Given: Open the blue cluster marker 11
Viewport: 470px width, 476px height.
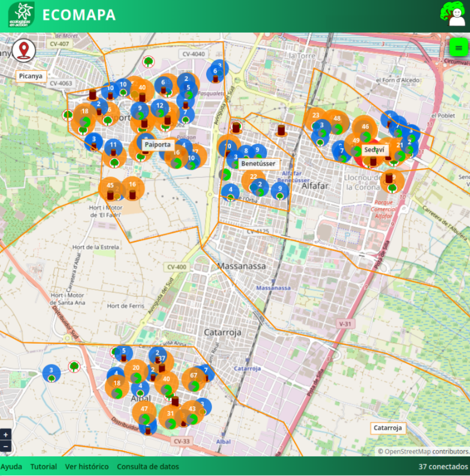Looking at the screenshot, I should tap(113, 148).
